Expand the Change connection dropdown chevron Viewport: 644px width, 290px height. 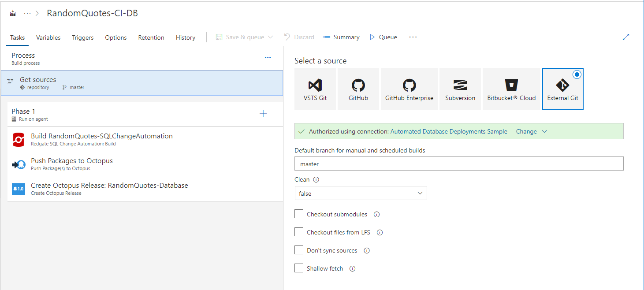[544, 131]
